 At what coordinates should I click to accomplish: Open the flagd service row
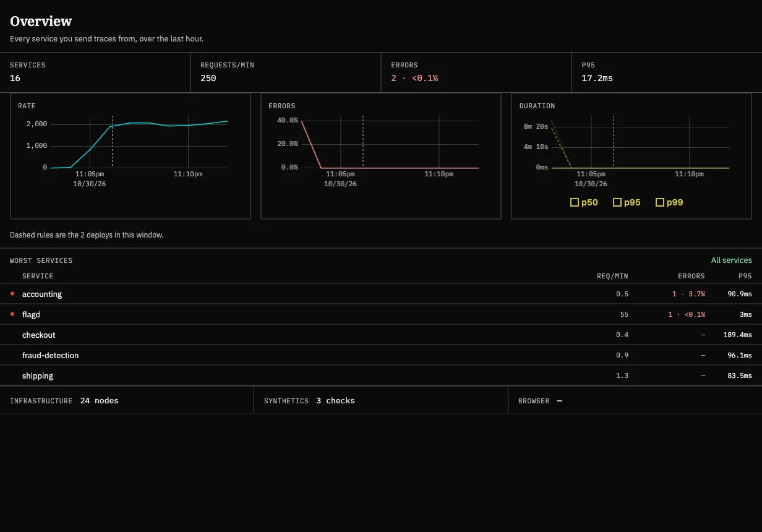[x=381, y=314]
